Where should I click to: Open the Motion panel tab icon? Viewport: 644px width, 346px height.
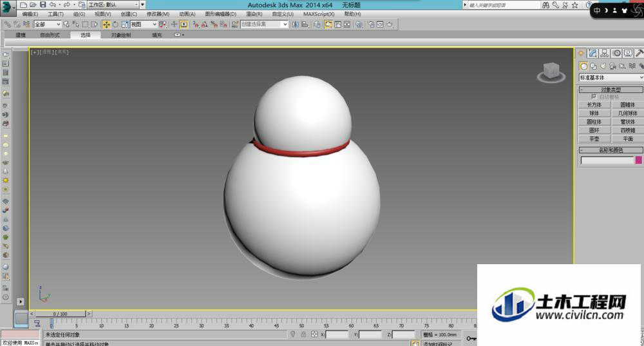616,53
